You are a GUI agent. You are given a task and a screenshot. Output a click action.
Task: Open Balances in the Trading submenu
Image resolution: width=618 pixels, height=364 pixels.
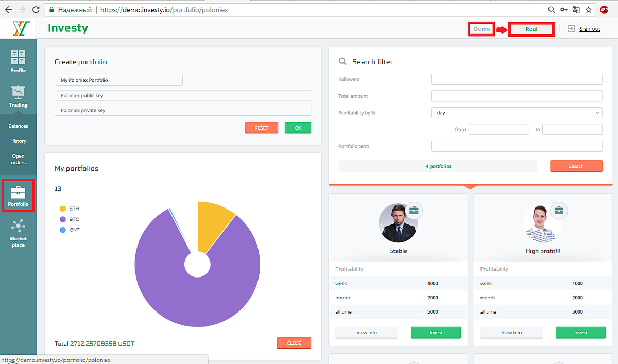pyautogui.click(x=18, y=126)
